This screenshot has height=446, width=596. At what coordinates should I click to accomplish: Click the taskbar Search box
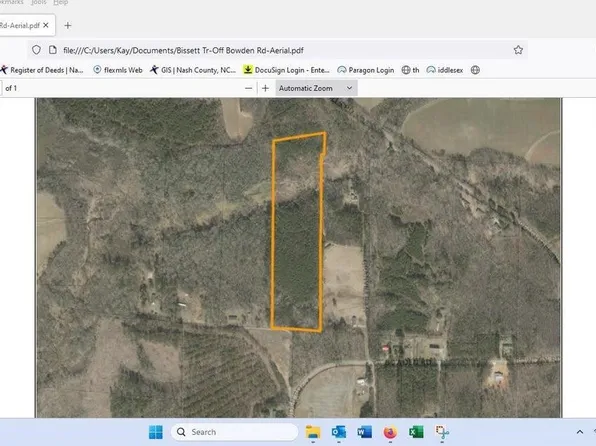235,432
